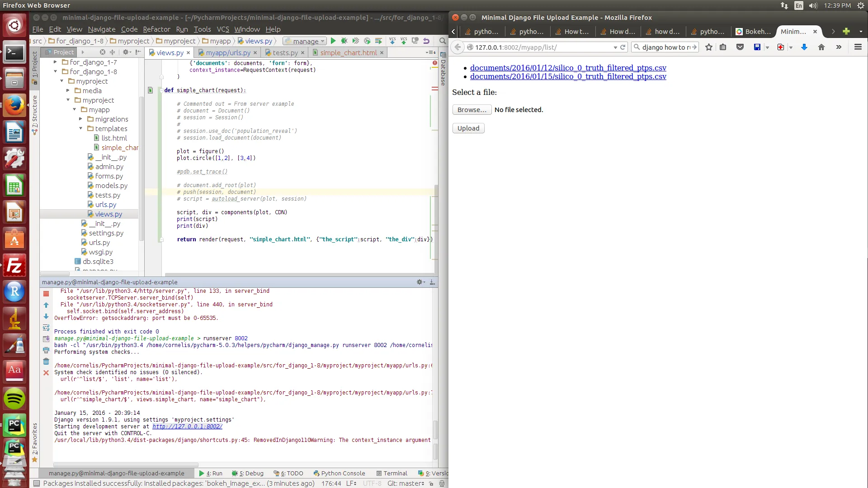This screenshot has width=868, height=488.
Task: Switch to simple_chart.html editor tab
Action: [348, 53]
